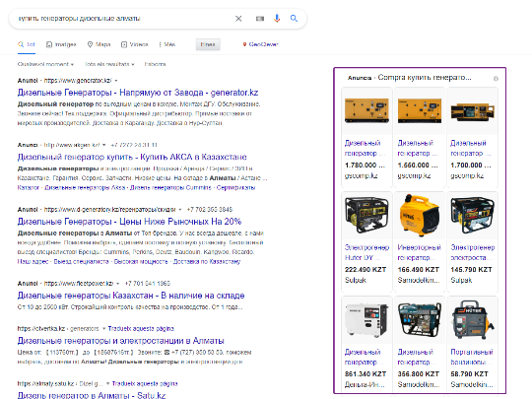The width and height of the screenshot is (532, 399).
Task: Open the 'Высокая мощность' sitelink
Action: pos(141,262)
